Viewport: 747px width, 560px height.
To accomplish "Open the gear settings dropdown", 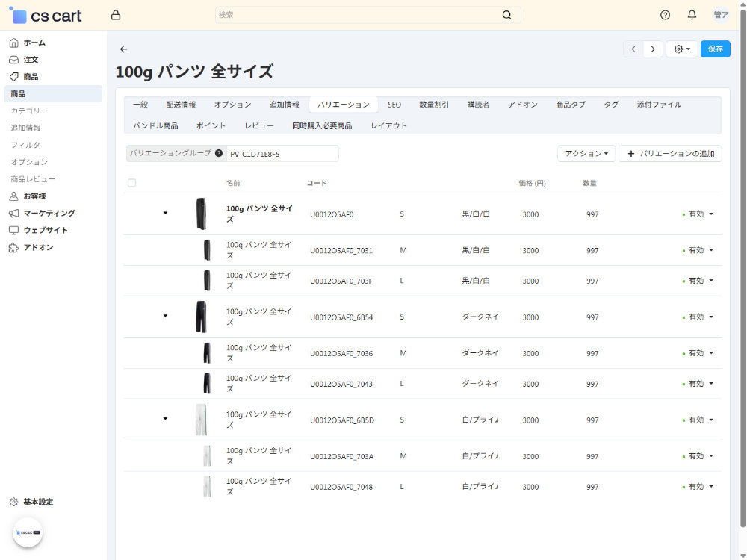I will 681,49.
